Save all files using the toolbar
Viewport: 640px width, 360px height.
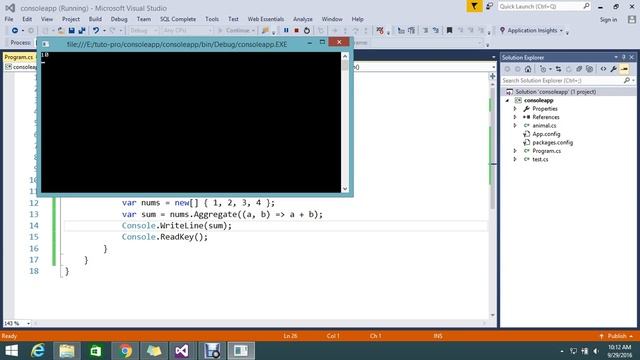click(82, 31)
